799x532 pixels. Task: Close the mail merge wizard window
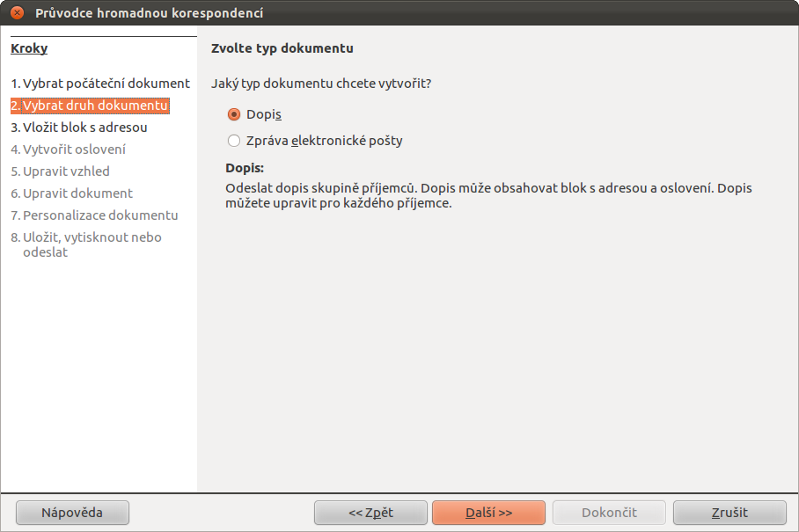17,12
